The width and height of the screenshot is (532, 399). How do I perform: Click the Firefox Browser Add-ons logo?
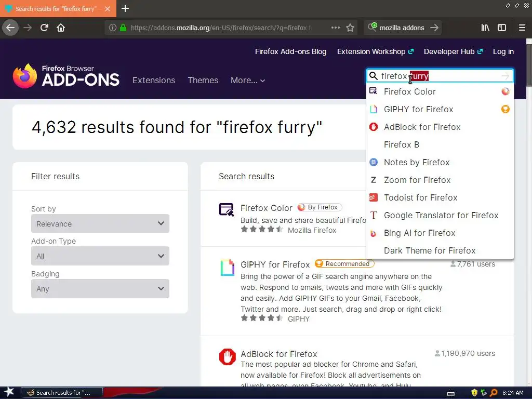66,76
